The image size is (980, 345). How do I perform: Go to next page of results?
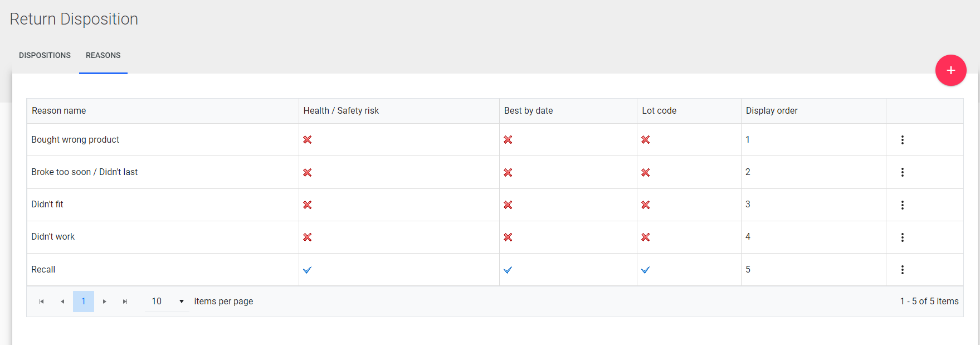tap(104, 302)
